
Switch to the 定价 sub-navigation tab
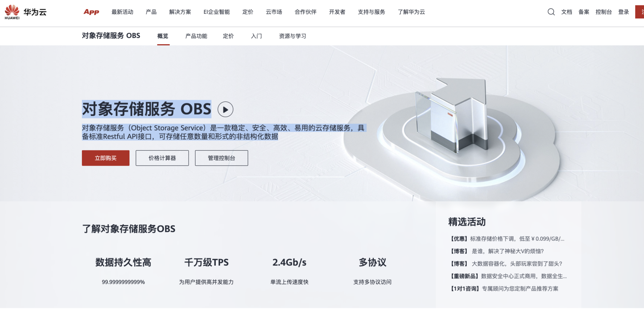tap(228, 36)
